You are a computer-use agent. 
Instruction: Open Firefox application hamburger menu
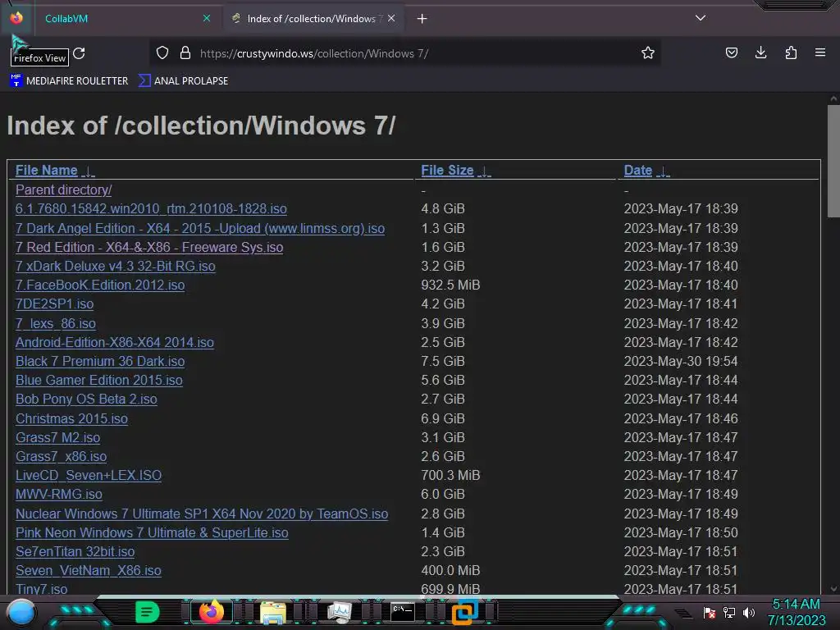pos(820,53)
